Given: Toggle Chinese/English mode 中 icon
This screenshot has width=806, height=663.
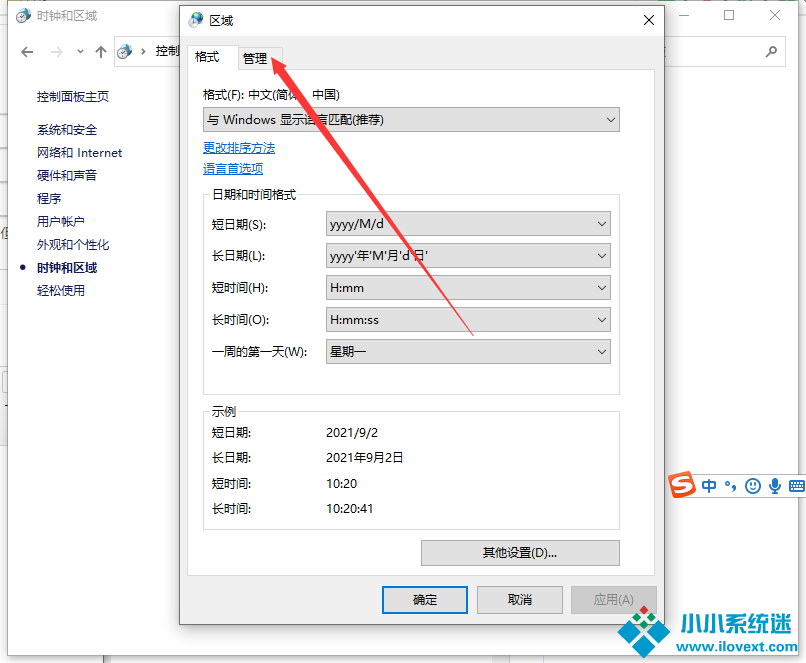Looking at the screenshot, I should (709, 486).
